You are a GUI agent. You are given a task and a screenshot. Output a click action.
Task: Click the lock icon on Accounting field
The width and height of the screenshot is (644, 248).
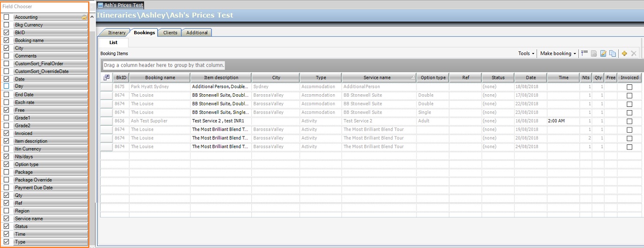[x=84, y=17]
